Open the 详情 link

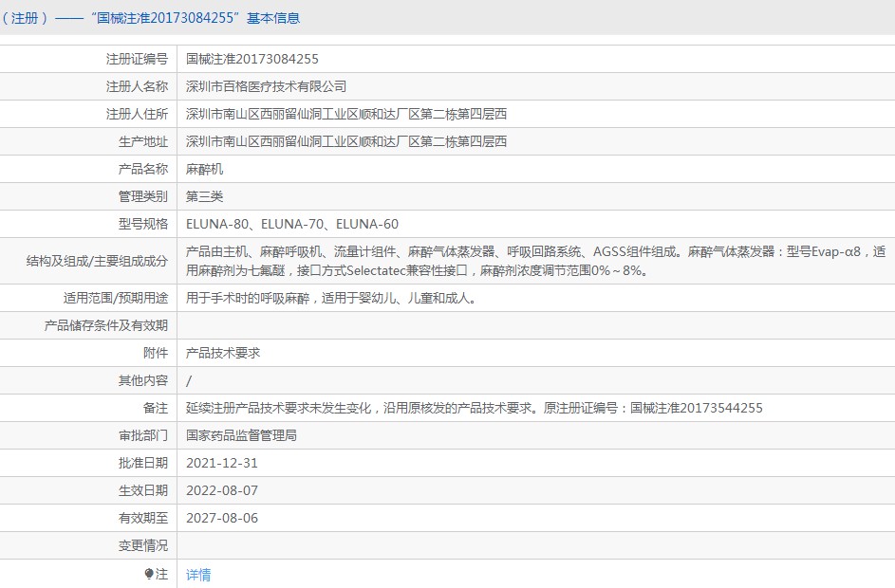pyautogui.click(x=198, y=575)
